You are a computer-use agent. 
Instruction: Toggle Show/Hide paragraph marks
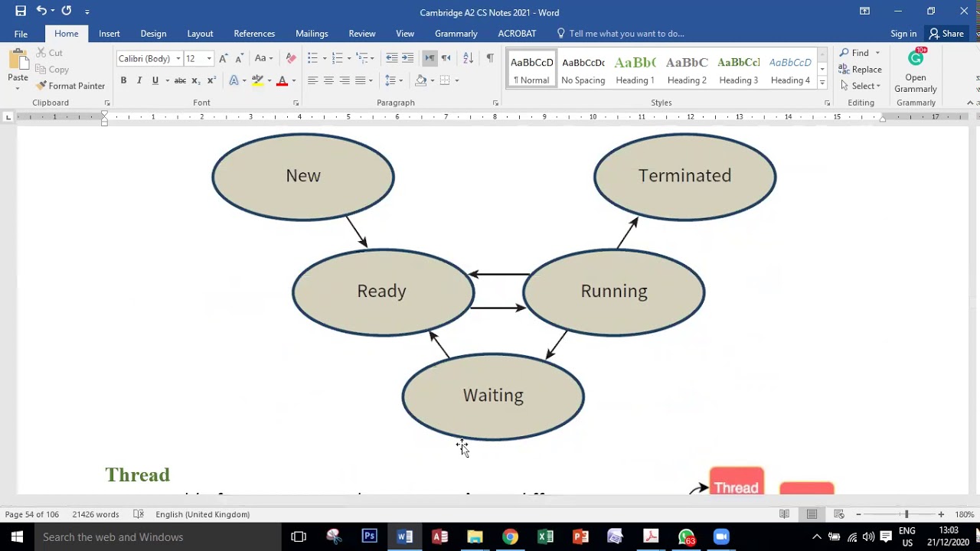pos(490,58)
